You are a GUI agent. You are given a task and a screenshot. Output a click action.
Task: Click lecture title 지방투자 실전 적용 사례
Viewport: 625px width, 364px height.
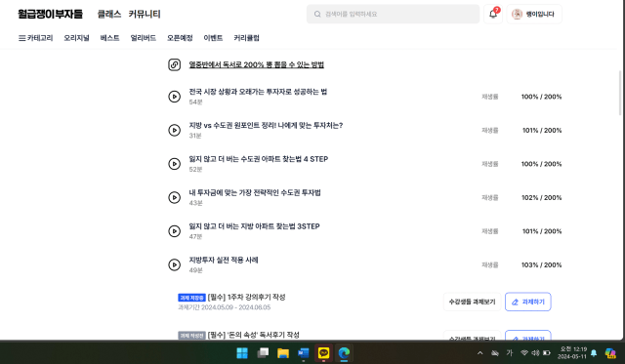(x=224, y=260)
